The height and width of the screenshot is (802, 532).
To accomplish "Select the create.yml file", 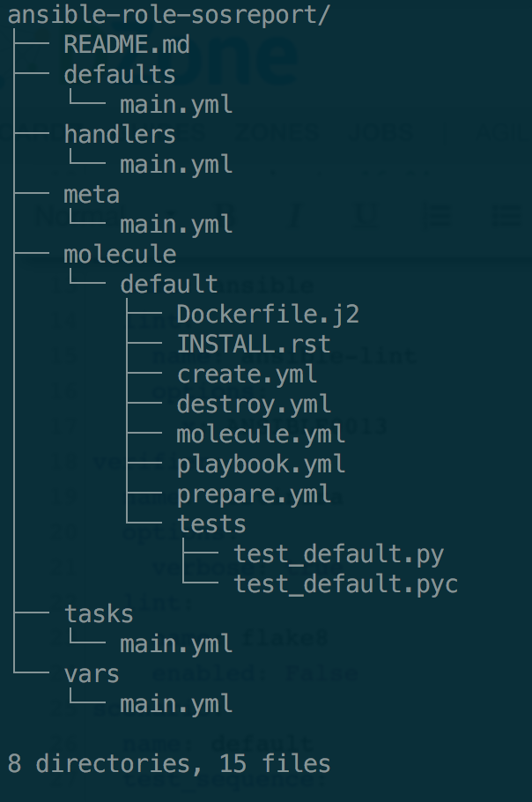I will [x=247, y=374].
